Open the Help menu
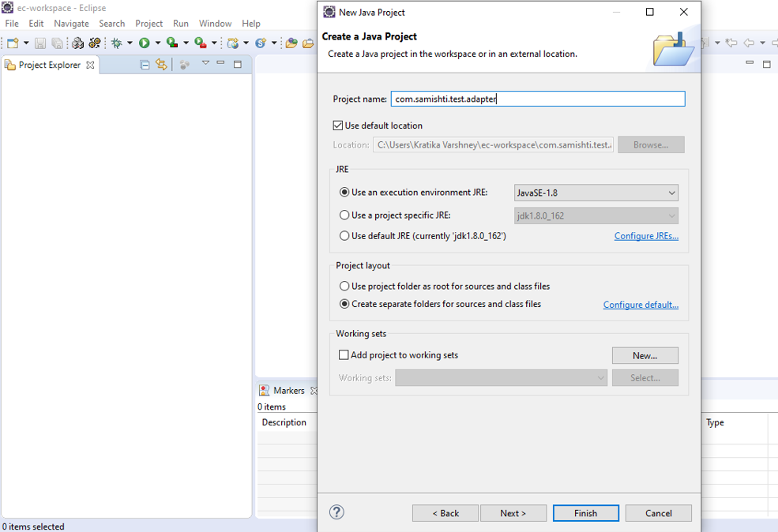The height and width of the screenshot is (532, 778). click(251, 24)
